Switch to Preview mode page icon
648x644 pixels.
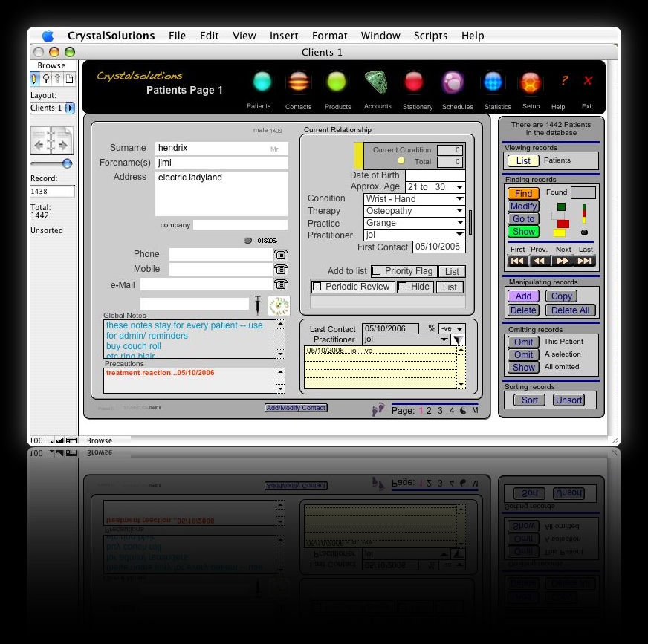[x=69, y=79]
